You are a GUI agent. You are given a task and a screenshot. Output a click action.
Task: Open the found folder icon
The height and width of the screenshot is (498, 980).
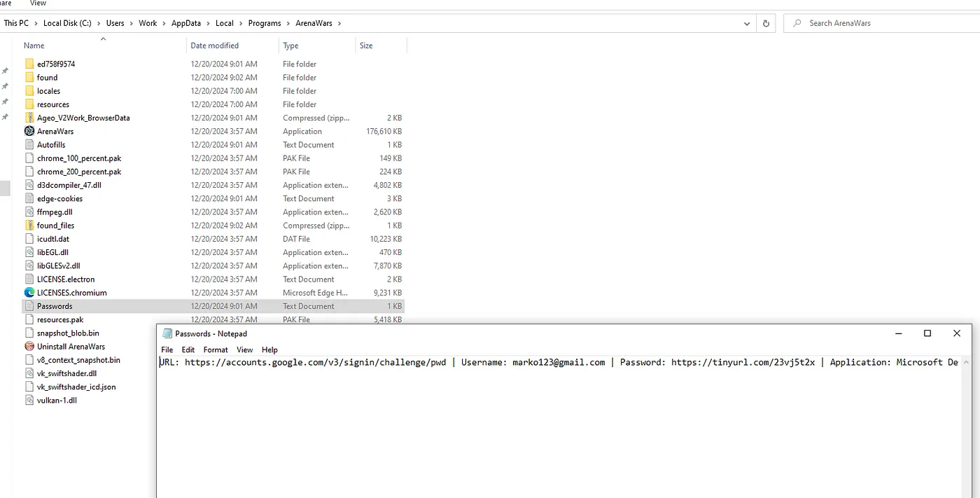coord(29,77)
